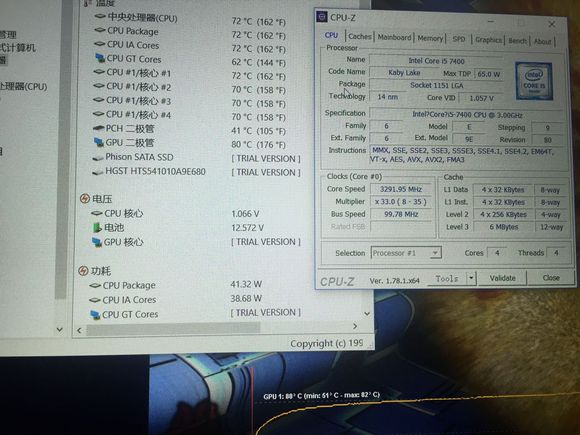The image size is (580, 435).
Task: Click the Intel Core i5 7400 name field
Action: tap(436, 61)
